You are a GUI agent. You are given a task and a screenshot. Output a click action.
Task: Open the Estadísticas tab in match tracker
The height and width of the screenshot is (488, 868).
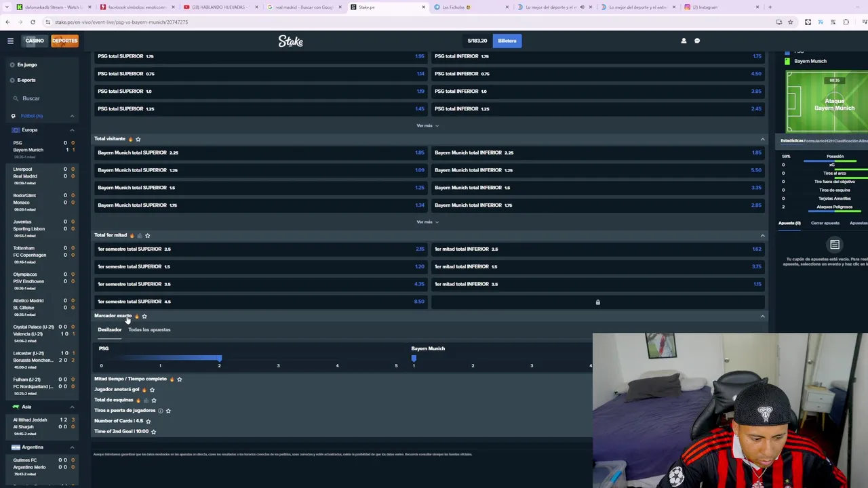791,140
